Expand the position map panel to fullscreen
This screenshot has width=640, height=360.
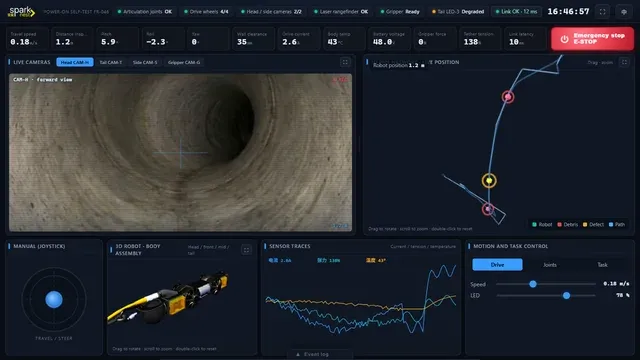624,62
